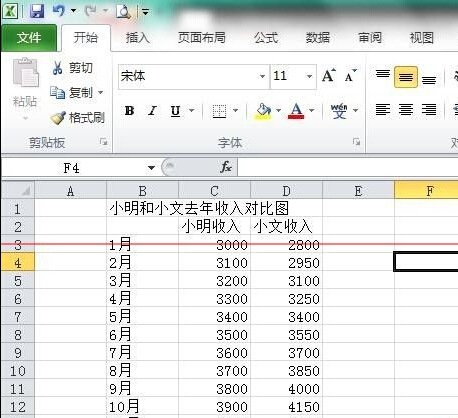The width and height of the screenshot is (458, 418).
Task: Click the cell borders icon
Action: pos(219,111)
